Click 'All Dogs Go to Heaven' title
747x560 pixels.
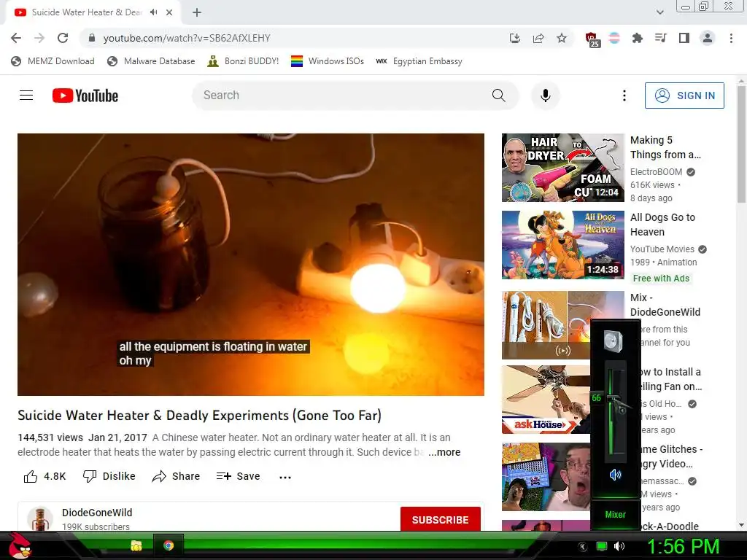click(x=662, y=225)
